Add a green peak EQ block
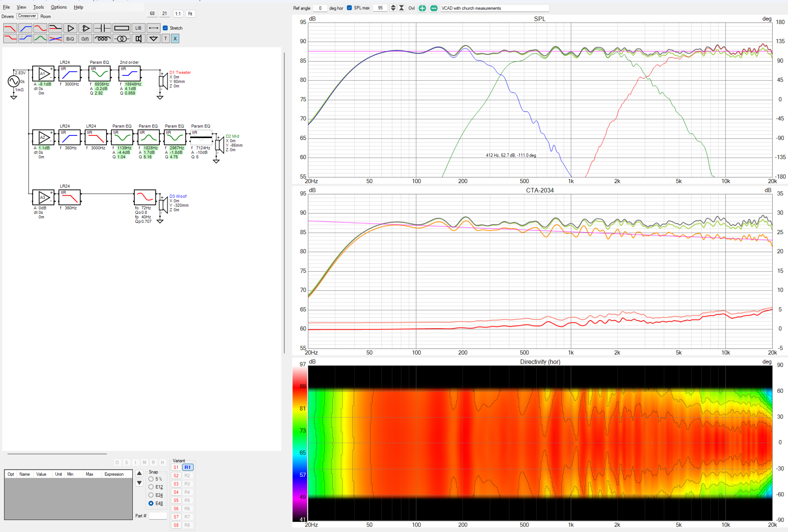 tap(40, 38)
